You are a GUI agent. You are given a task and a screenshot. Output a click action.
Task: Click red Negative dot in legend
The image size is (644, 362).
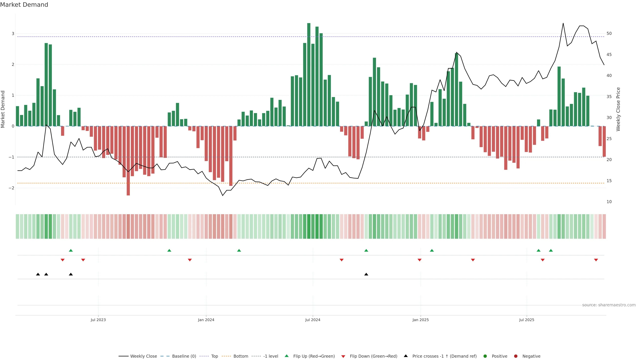click(516, 356)
